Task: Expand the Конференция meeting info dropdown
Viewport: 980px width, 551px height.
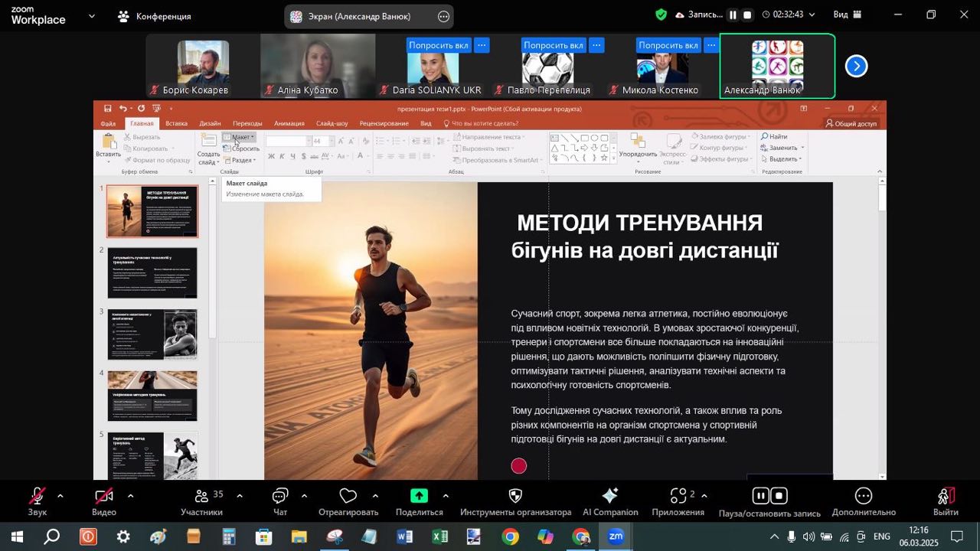Action: (x=155, y=16)
